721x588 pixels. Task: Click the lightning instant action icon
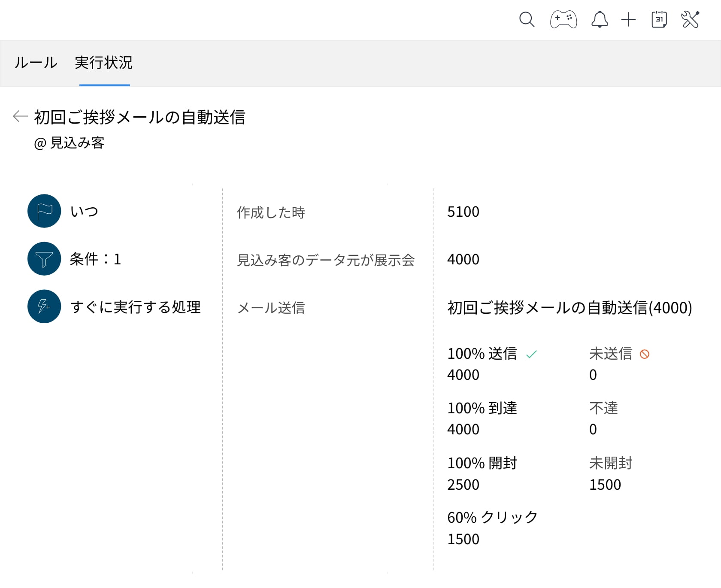pyautogui.click(x=44, y=306)
